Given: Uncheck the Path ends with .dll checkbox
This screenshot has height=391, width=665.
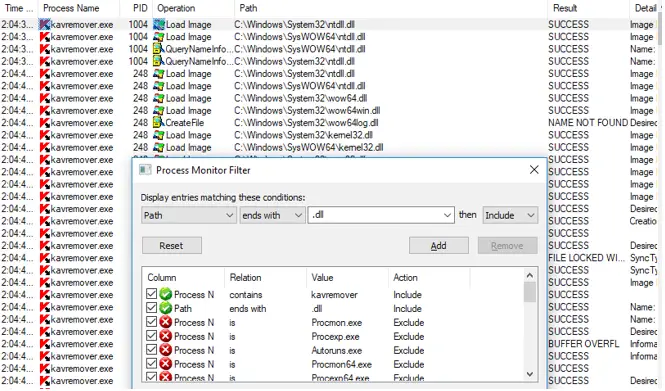Looking at the screenshot, I should pos(151,307).
